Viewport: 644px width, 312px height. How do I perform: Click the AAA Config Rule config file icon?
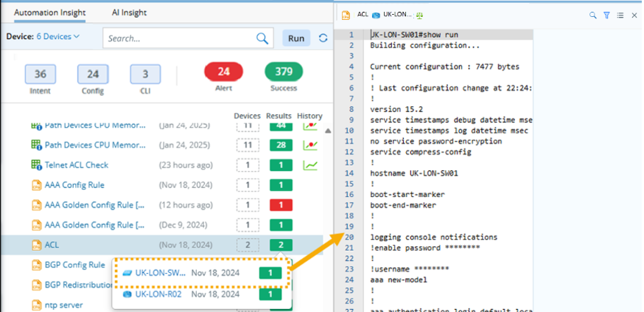click(x=37, y=185)
